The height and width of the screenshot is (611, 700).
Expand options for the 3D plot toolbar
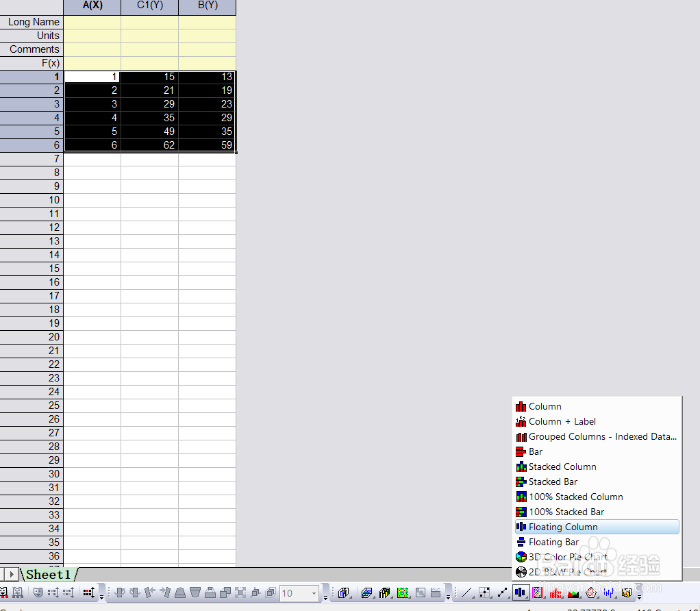tap(448, 597)
